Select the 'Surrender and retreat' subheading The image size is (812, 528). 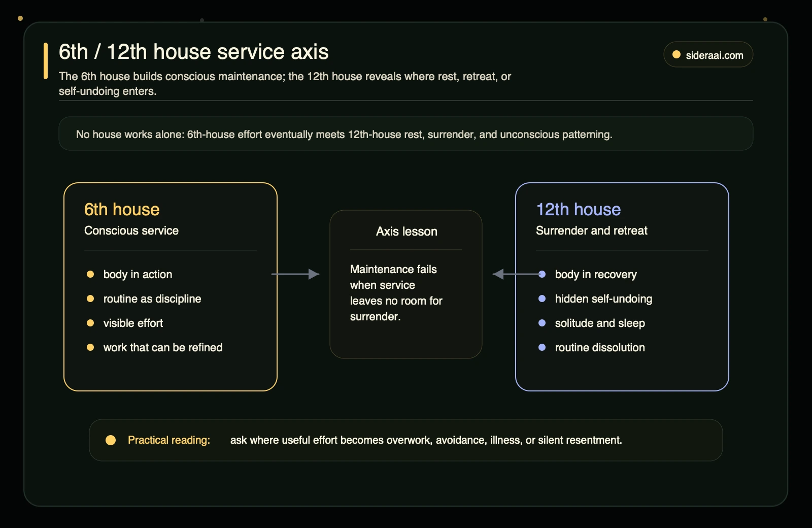coord(592,230)
